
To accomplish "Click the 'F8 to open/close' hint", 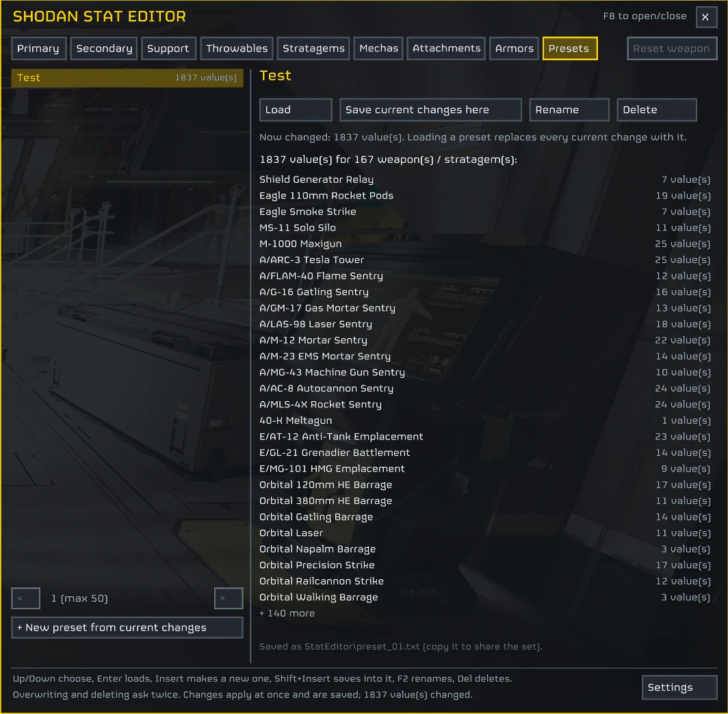I will (x=645, y=16).
